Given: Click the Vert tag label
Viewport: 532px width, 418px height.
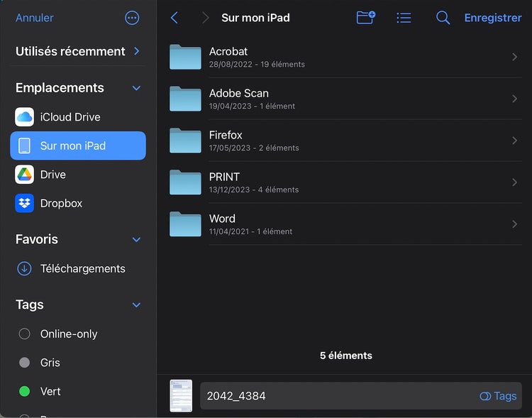Looking at the screenshot, I should tap(50, 391).
